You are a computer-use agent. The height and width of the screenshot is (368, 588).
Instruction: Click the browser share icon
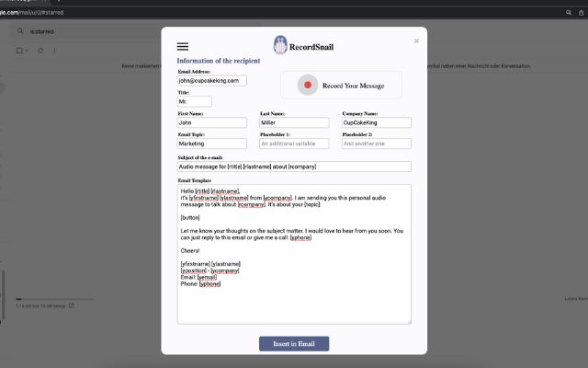[581, 12]
